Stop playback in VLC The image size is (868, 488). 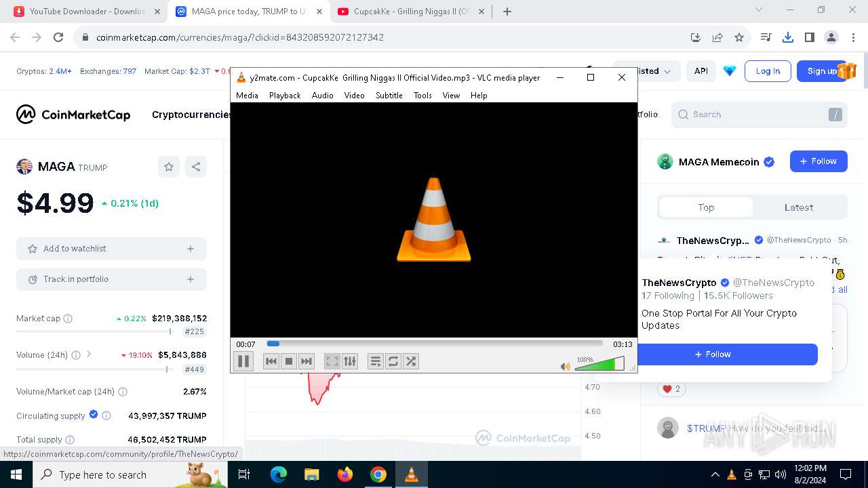289,361
